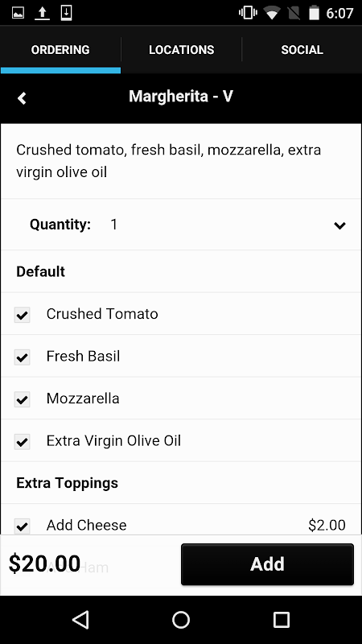Tap the Android home circle button

[181, 619]
